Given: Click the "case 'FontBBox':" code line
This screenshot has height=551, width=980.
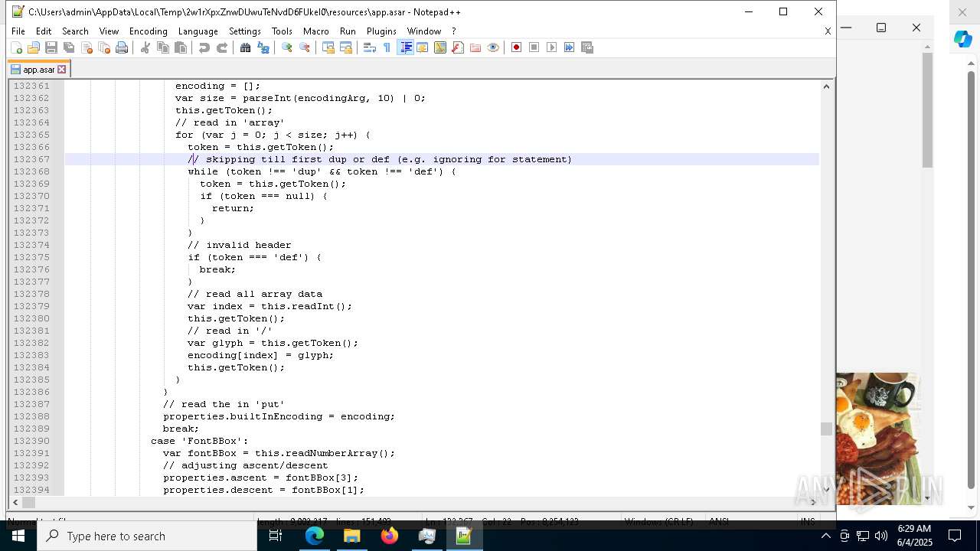Looking at the screenshot, I should point(200,441).
